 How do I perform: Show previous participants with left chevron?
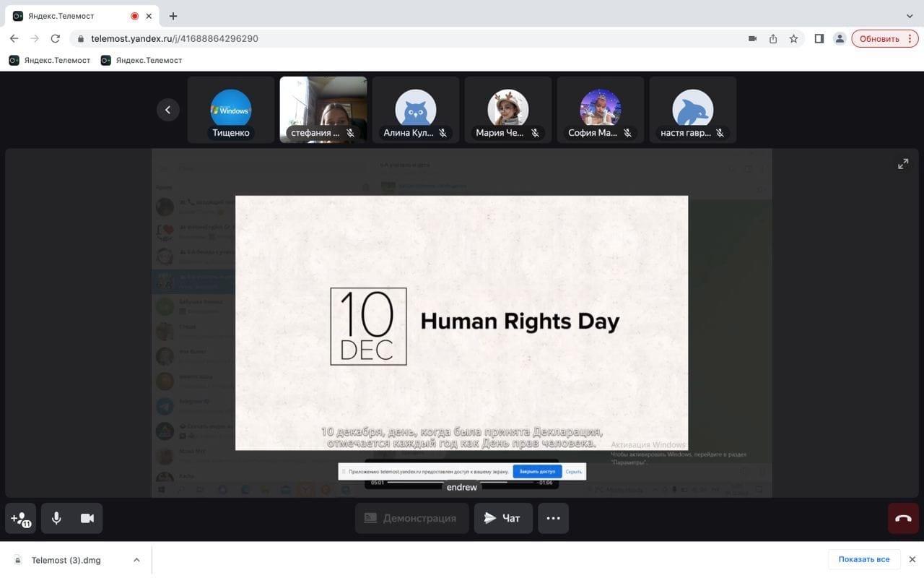(167, 110)
